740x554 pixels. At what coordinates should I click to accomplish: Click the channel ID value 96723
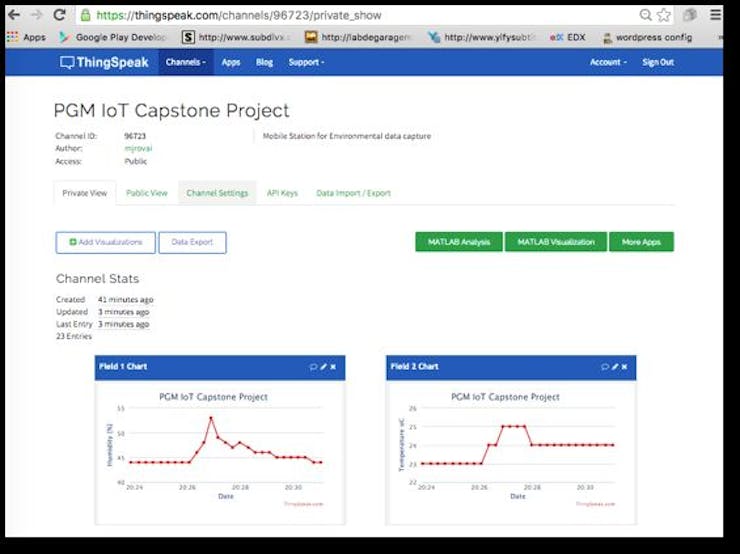pyautogui.click(x=135, y=136)
